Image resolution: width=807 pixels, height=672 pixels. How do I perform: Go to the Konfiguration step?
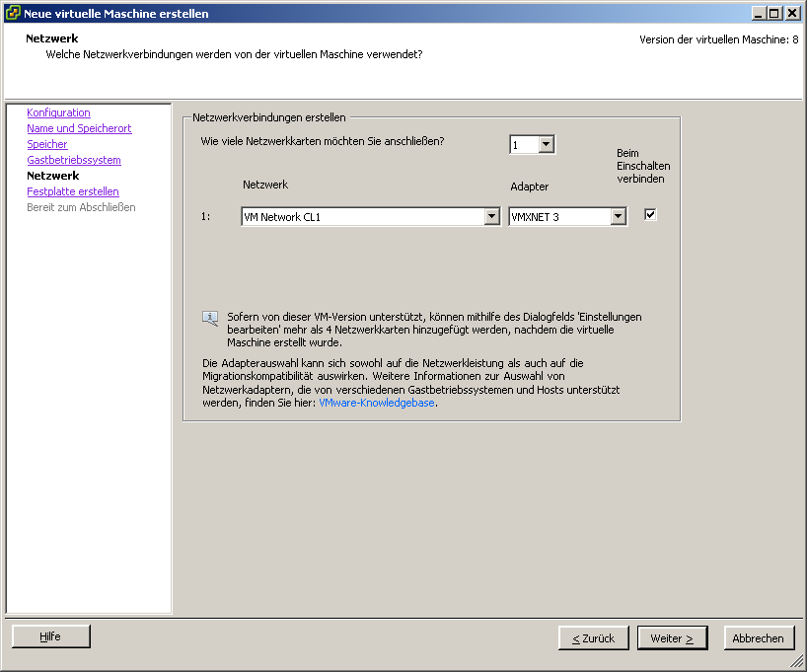pos(58,112)
